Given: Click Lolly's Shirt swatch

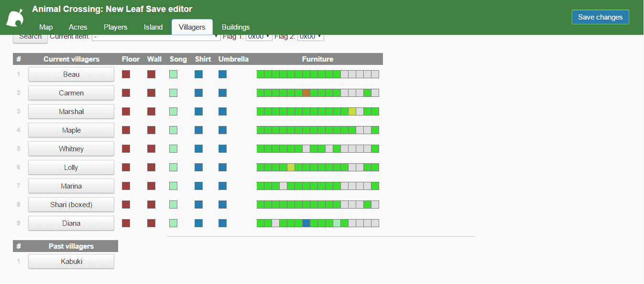Looking at the screenshot, I should pos(199,168).
